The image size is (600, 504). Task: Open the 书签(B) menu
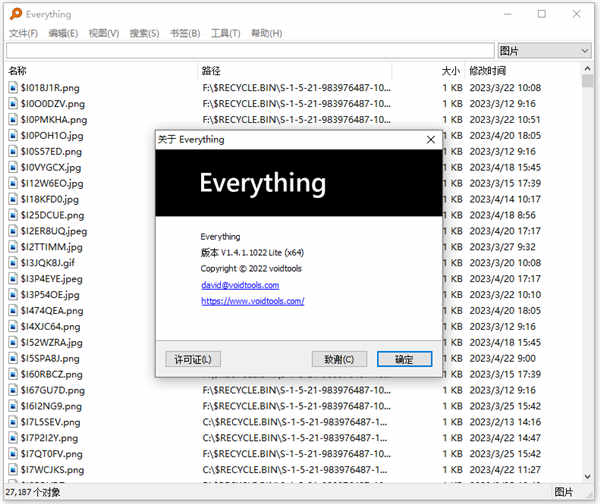point(185,33)
